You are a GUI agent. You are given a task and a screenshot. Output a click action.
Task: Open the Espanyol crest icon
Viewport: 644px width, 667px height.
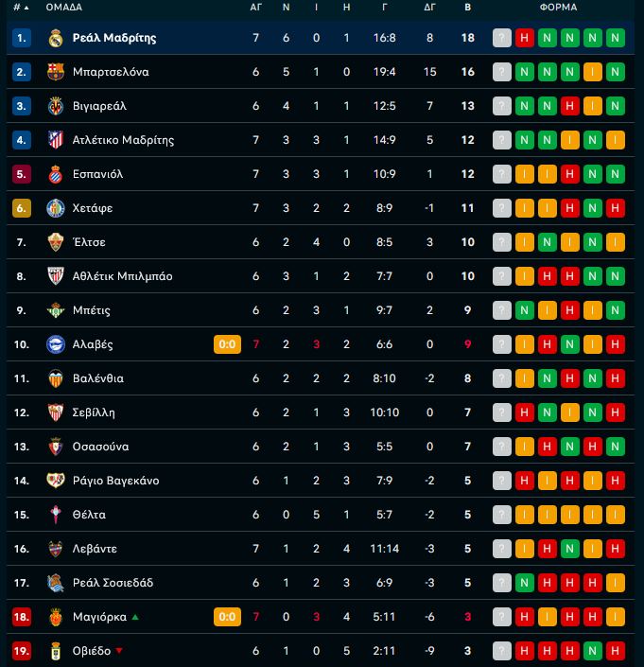pos(56,174)
